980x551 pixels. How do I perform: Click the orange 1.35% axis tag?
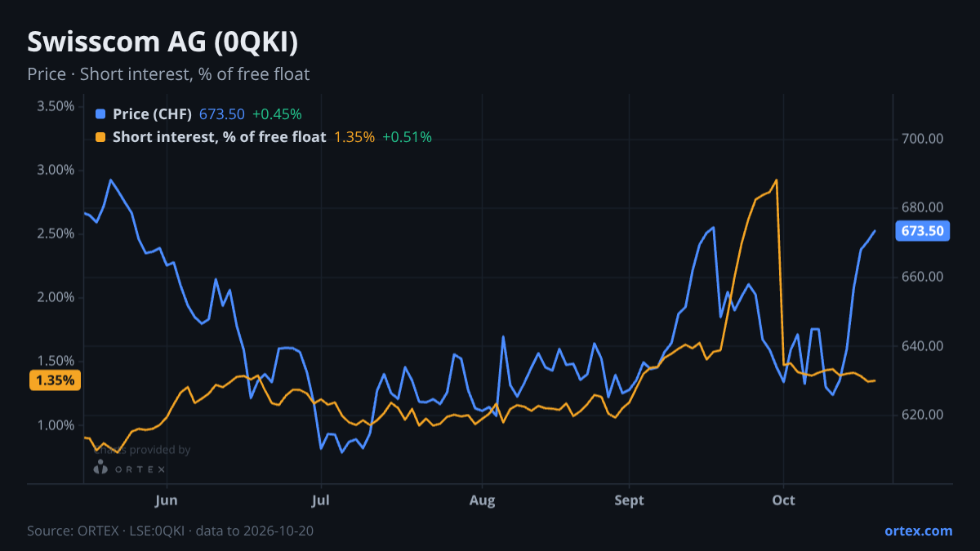(x=56, y=380)
